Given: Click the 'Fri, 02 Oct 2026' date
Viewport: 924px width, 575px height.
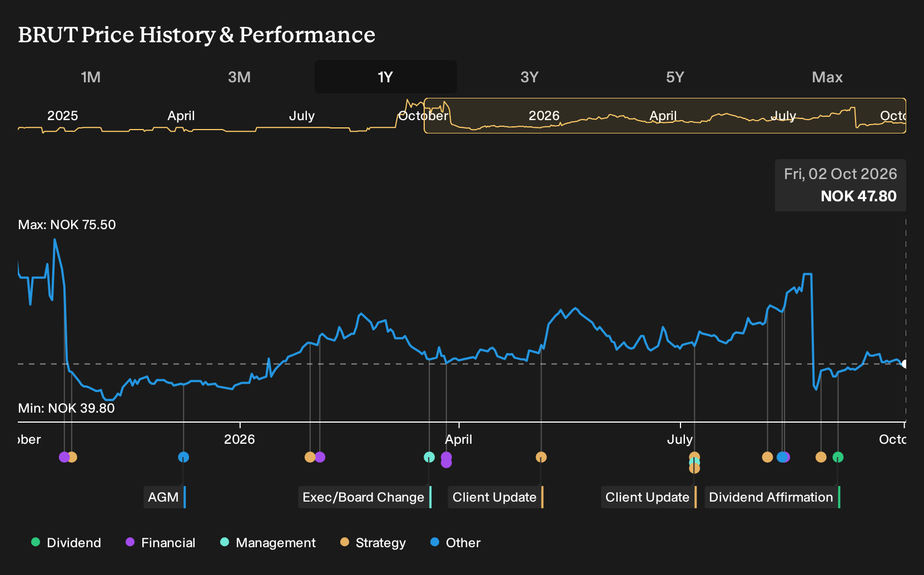Looking at the screenshot, I should pyautogui.click(x=841, y=174).
